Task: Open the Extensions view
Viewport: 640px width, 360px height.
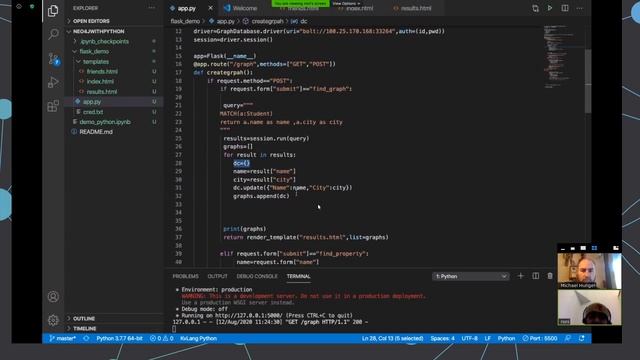Action: point(53,106)
